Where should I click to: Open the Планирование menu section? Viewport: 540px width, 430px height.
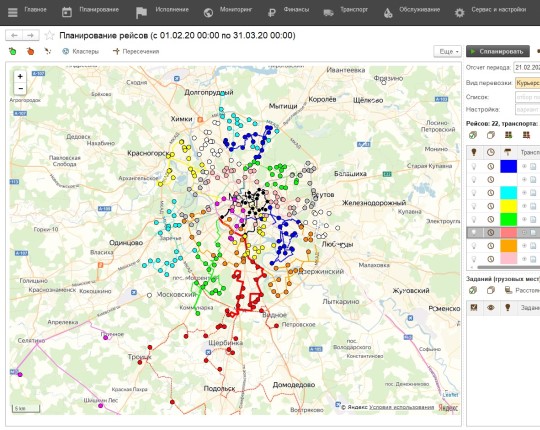tap(90, 11)
